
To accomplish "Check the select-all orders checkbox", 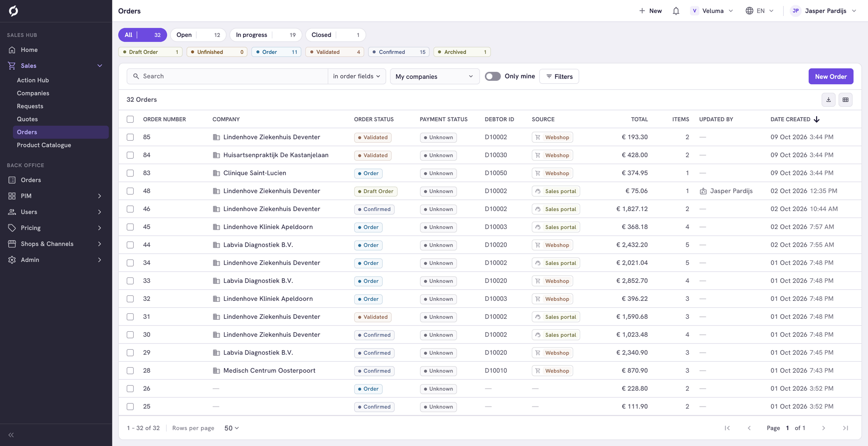I will (x=130, y=119).
